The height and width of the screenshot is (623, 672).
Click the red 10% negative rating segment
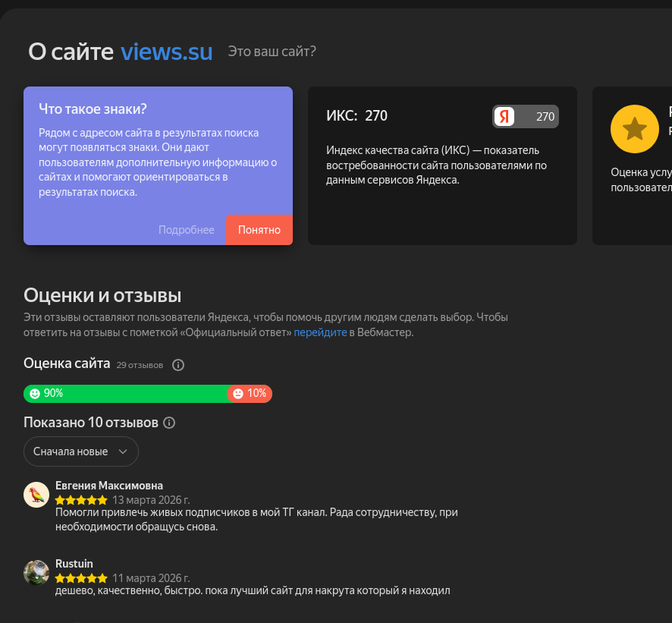click(250, 394)
